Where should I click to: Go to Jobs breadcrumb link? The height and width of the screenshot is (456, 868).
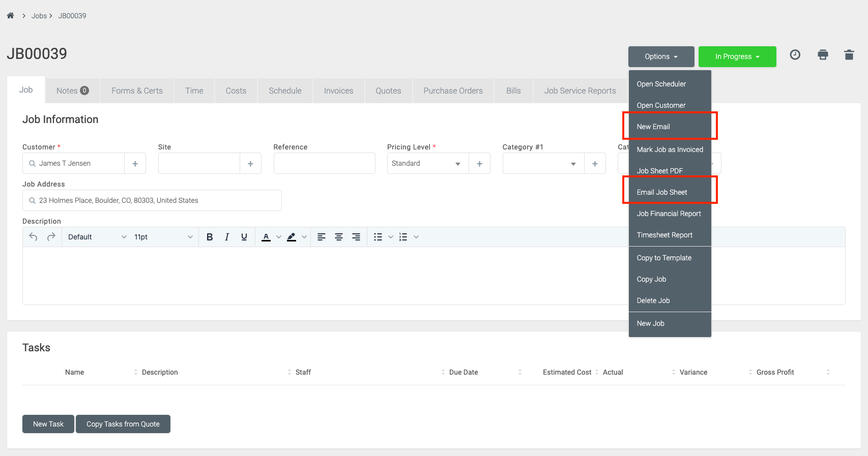coord(39,16)
